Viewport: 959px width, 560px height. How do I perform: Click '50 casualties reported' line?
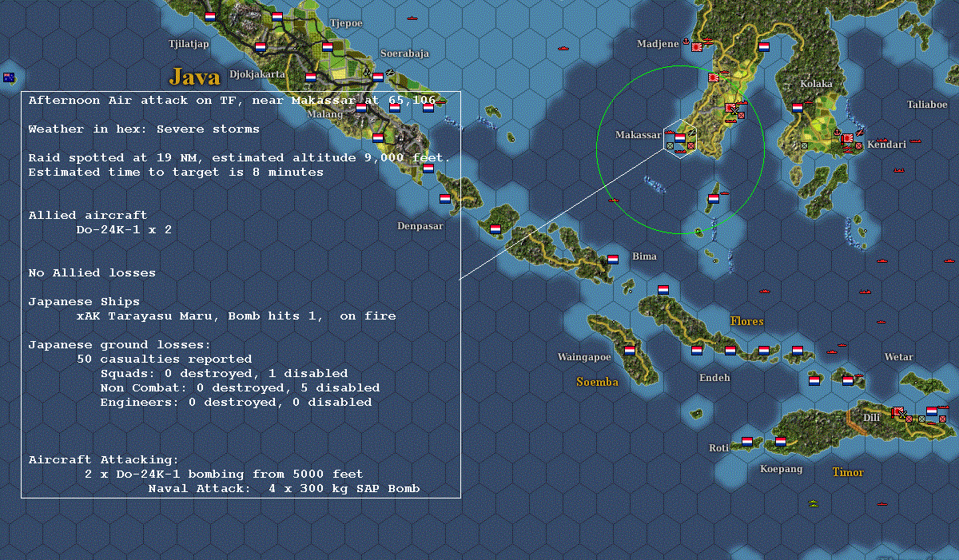click(x=164, y=359)
